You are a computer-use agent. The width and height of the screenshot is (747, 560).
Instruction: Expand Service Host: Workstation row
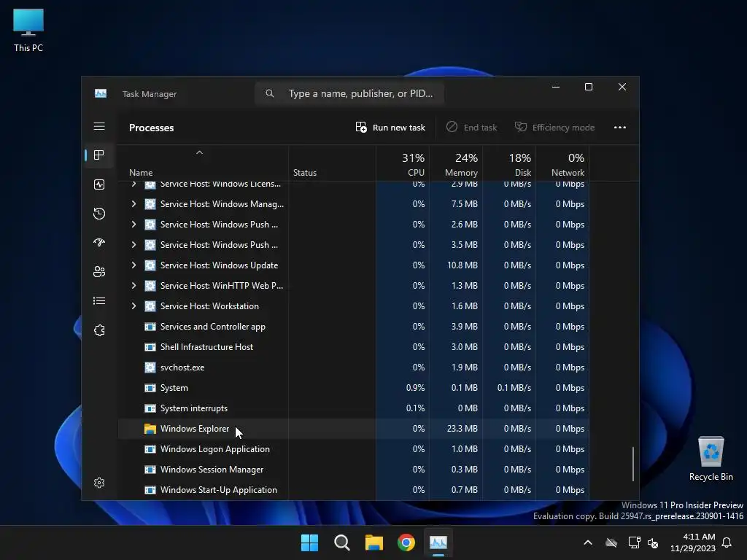tap(134, 306)
